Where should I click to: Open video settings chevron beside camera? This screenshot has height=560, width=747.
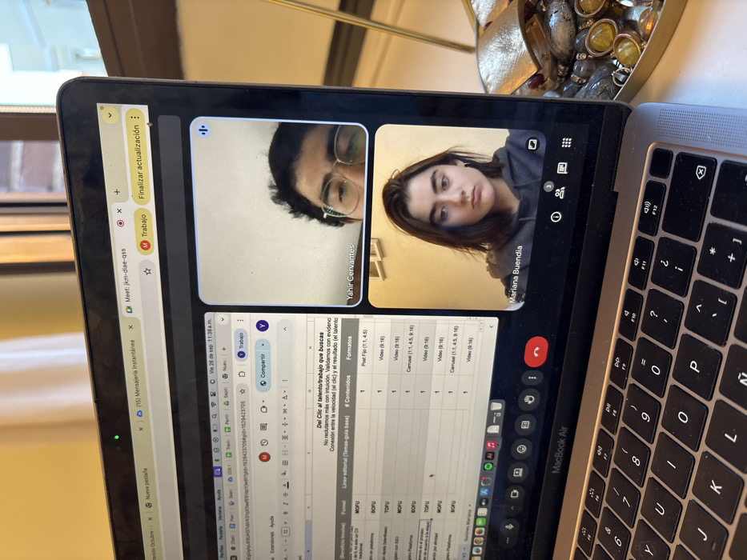tap(512, 509)
